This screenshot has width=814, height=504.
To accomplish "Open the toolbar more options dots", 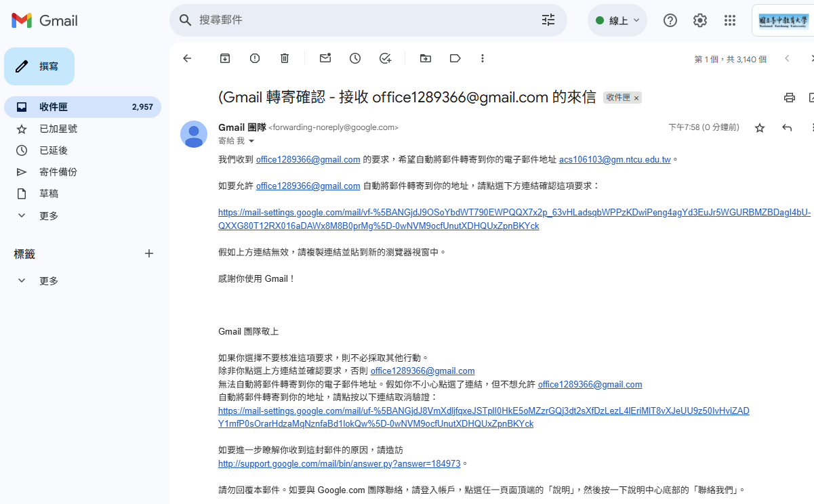I will click(x=483, y=58).
